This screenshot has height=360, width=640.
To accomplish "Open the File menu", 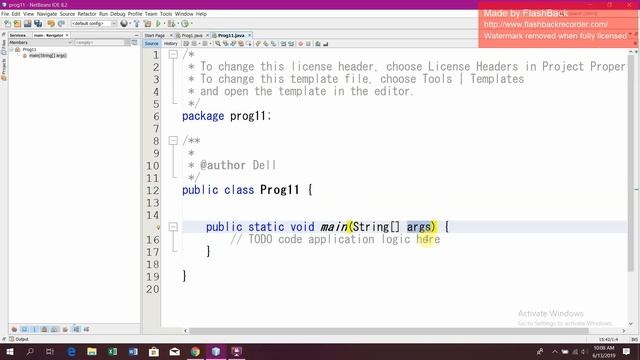I will [5, 14].
